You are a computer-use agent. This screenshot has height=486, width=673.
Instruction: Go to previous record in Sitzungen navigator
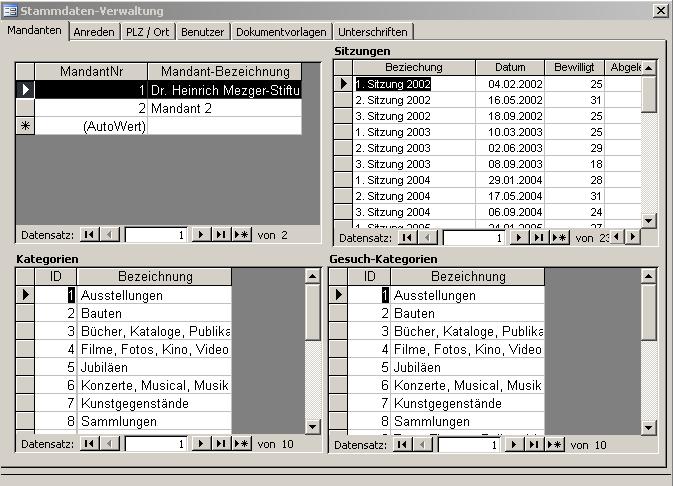click(x=427, y=238)
